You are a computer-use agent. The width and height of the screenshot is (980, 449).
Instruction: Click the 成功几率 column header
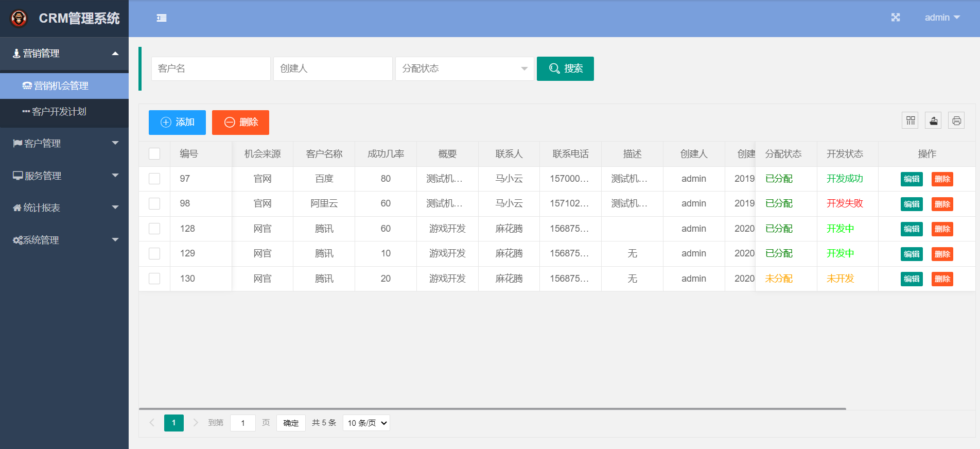click(x=386, y=154)
